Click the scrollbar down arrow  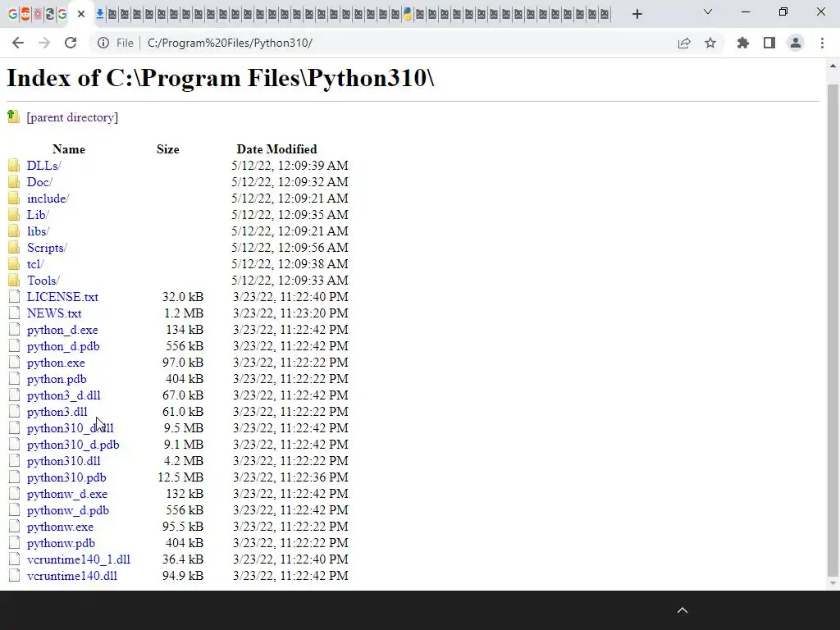pos(833,583)
